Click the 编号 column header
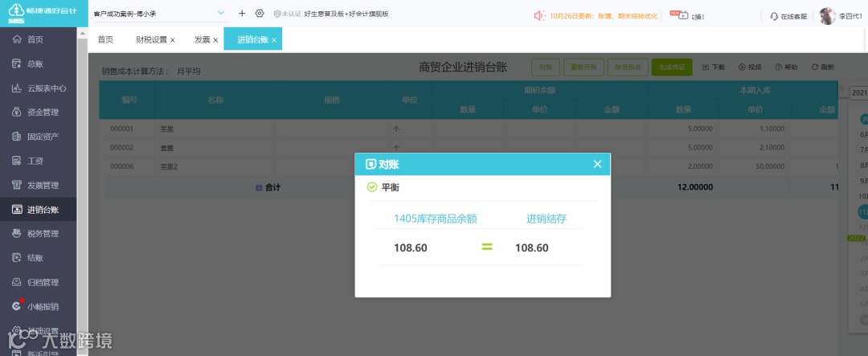The width and height of the screenshot is (868, 356). pyautogui.click(x=129, y=100)
